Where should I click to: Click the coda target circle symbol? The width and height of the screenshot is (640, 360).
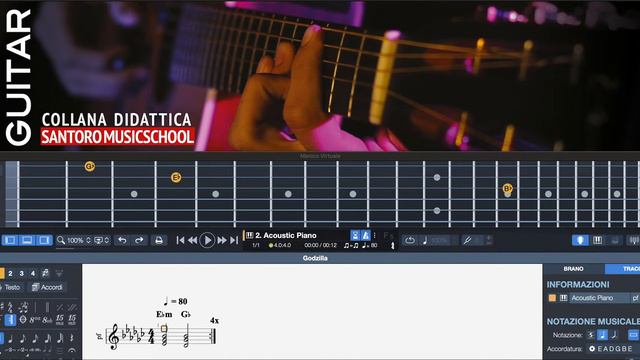(22, 320)
